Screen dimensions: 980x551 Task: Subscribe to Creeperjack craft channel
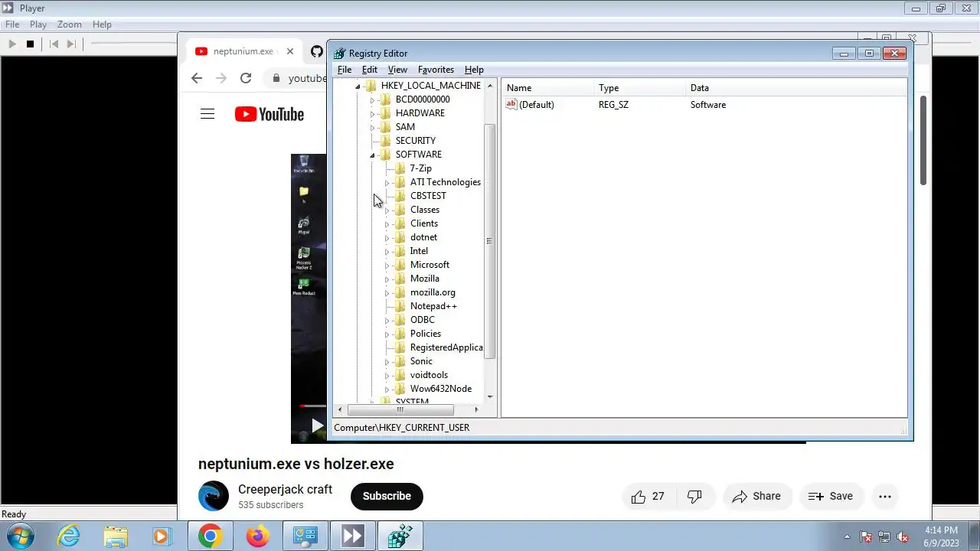(x=387, y=496)
